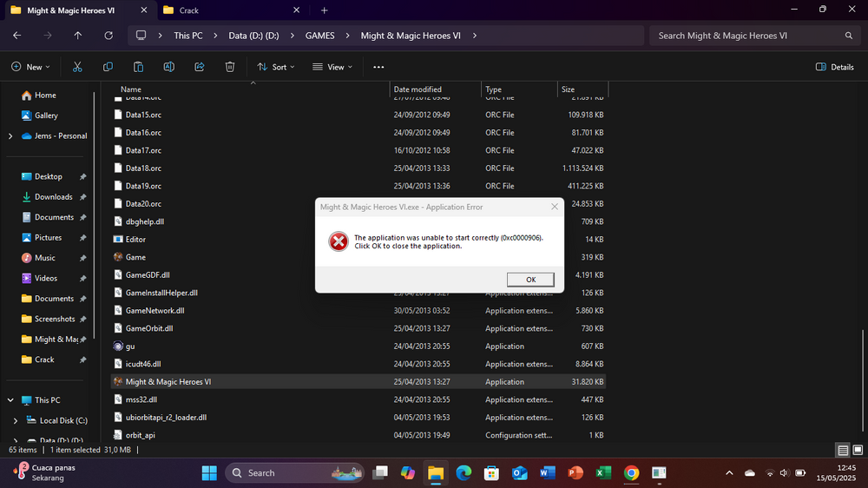Open Home in the sidebar
868x488 pixels.
pyautogui.click(x=45, y=96)
